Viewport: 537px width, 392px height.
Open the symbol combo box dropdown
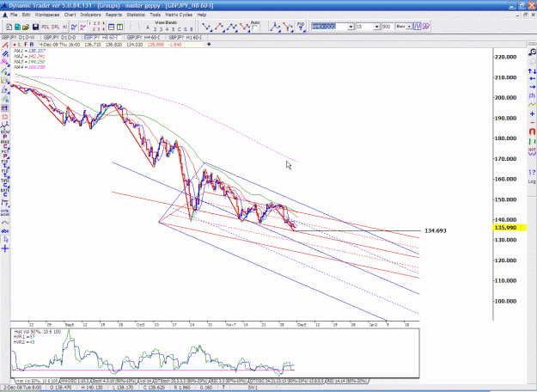[x=351, y=27]
